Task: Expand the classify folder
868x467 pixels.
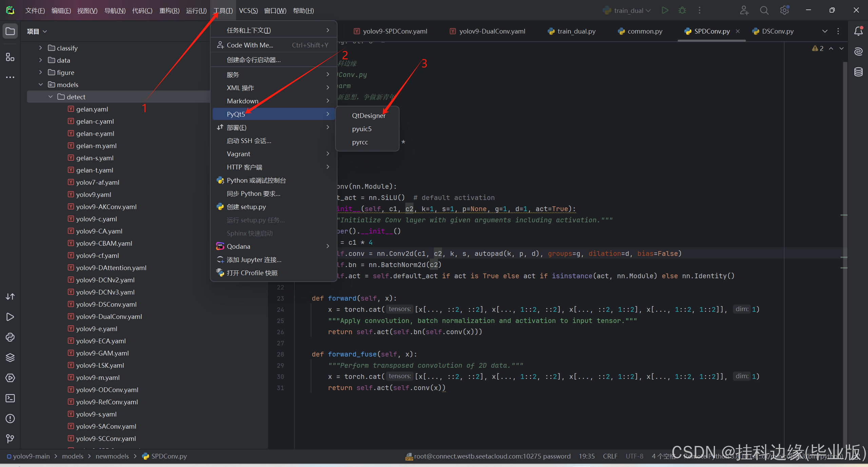Action: pos(41,48)
